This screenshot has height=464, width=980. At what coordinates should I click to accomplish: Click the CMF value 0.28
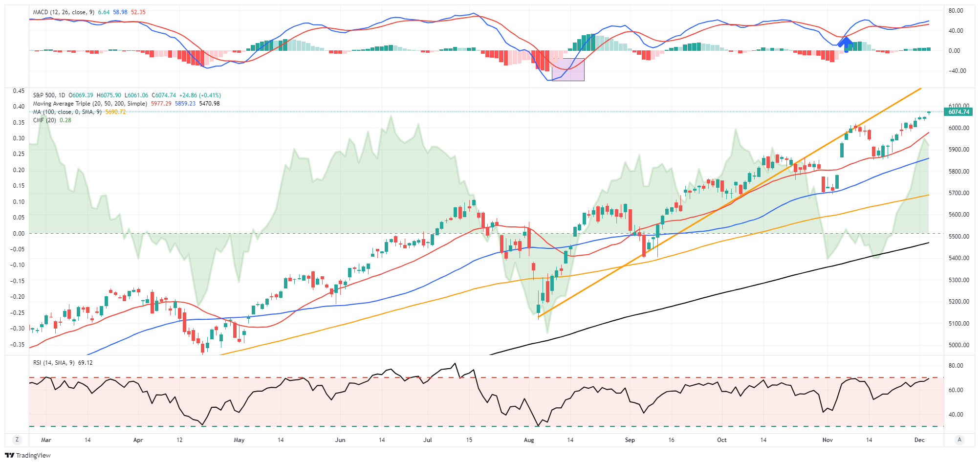65,120
